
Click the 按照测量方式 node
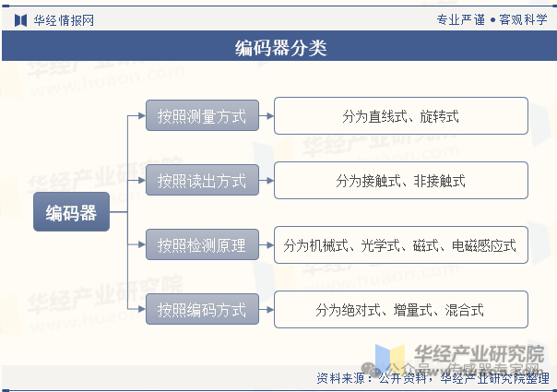coord(201,116)
